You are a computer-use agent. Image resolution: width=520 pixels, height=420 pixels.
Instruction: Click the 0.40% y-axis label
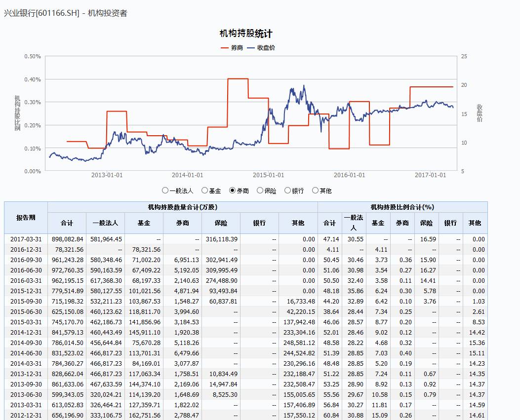pos(33,79)
